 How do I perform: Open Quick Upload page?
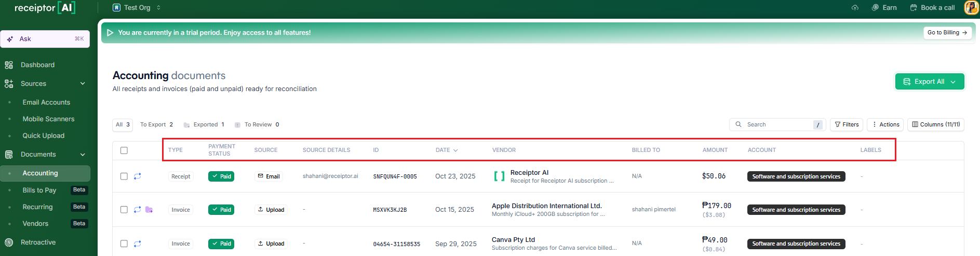tap(44, 136)
